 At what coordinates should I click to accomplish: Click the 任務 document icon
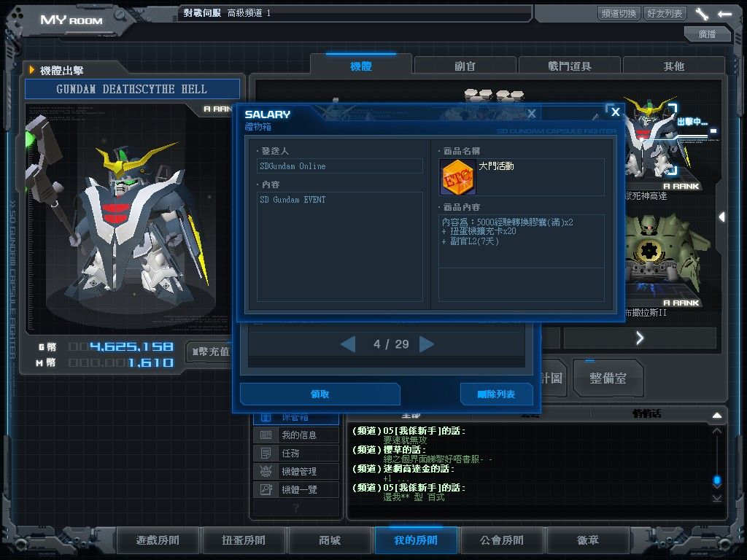pyautogui.click(x=266, y=453)
